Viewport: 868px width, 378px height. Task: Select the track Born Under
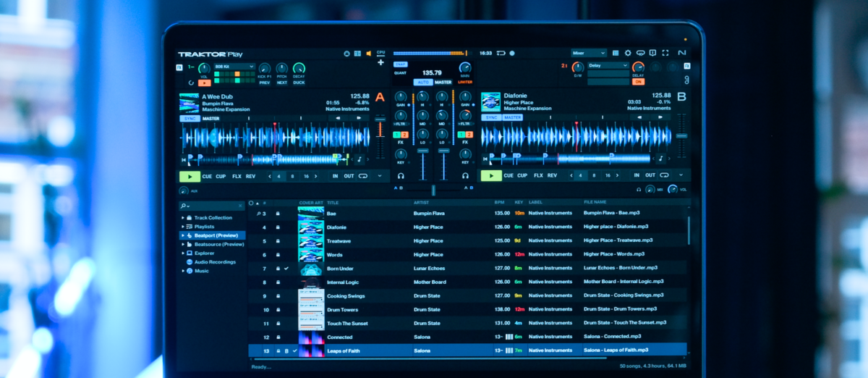(340, 268)
